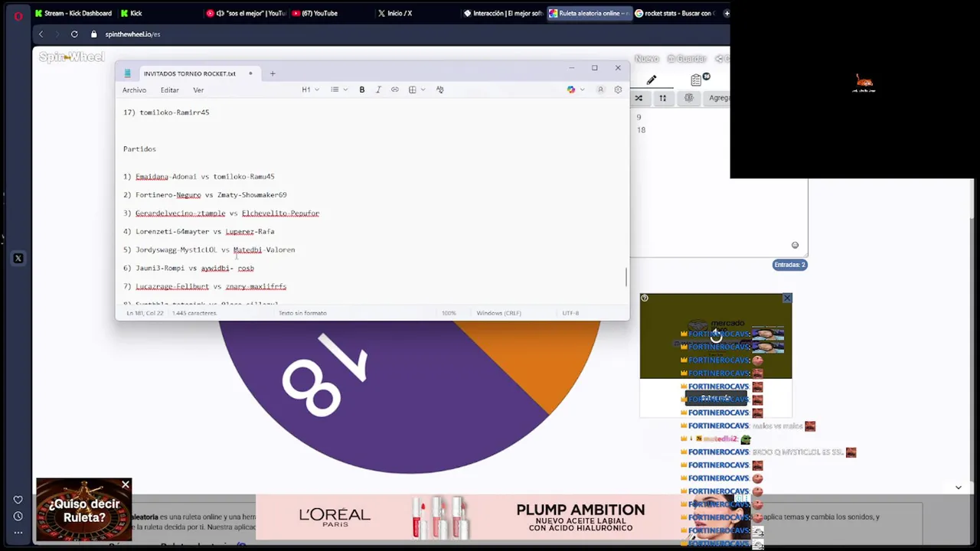Click match line "2) Fortinero-Neguro vs Zmaty-Showmaker69"
Viewport: 980px width, 551px height.
(x=205, y=195)
